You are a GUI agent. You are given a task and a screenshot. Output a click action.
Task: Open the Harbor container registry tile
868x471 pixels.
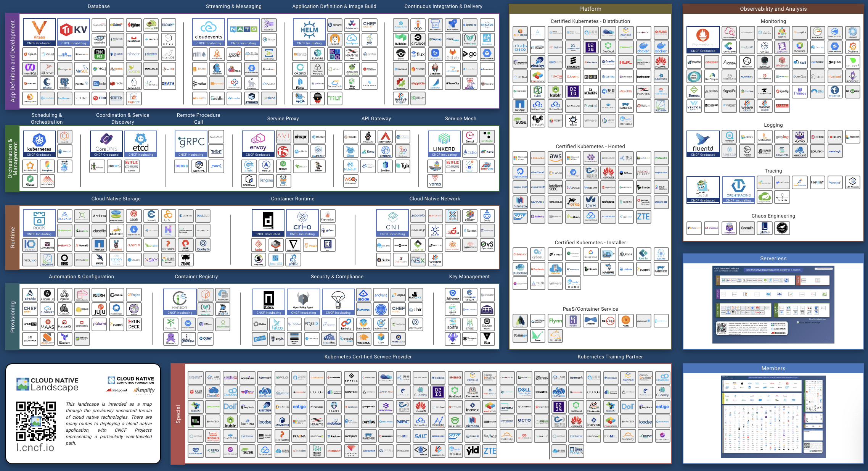(x=180, y=302)
